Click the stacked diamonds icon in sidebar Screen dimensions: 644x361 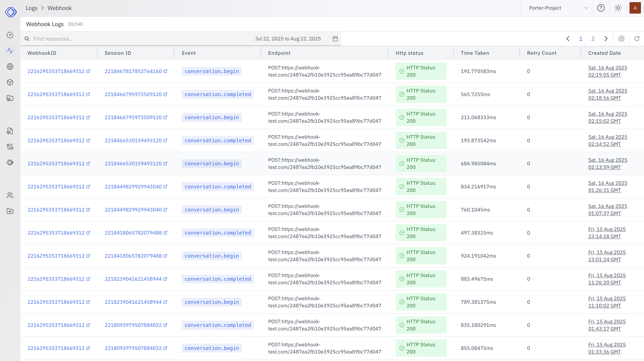(10, 162)
